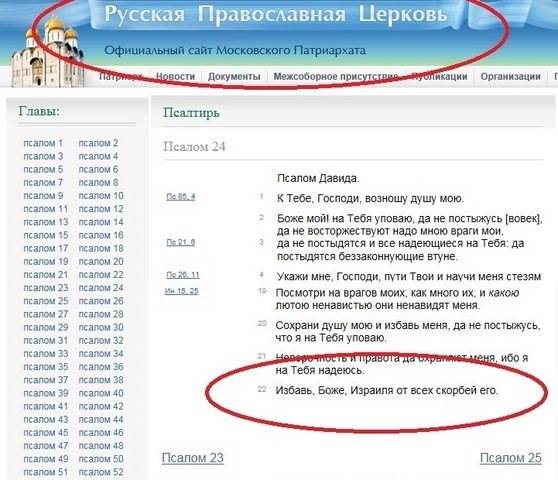Open псалом 23 in chapter list
The image size is (558, 480).
[46, 288]
